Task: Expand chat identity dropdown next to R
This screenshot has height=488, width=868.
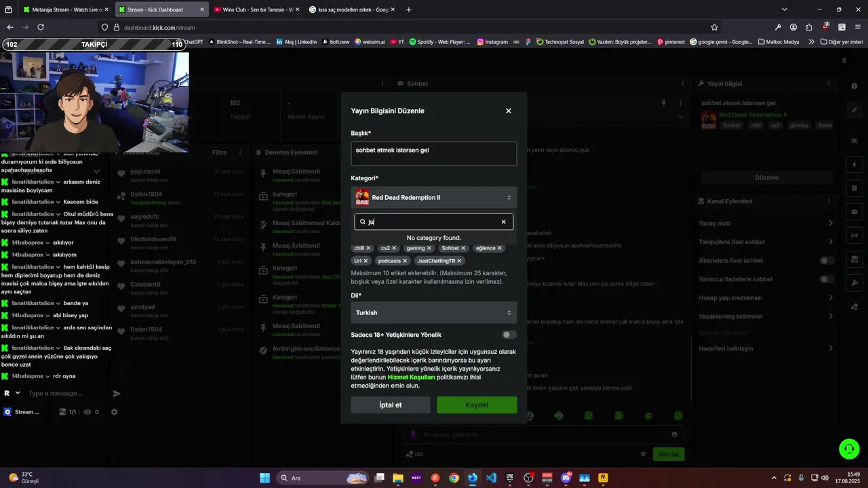Action: pos(18,393)
